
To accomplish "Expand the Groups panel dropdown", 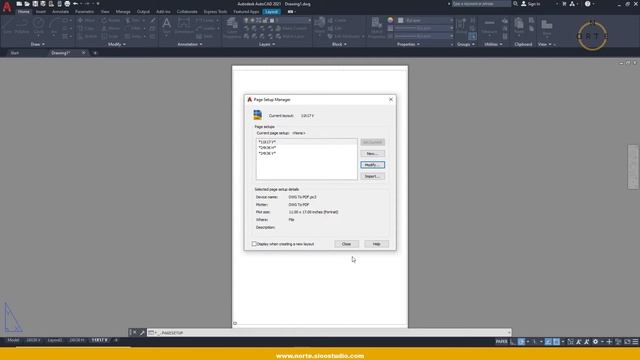I will pos(466,44).
